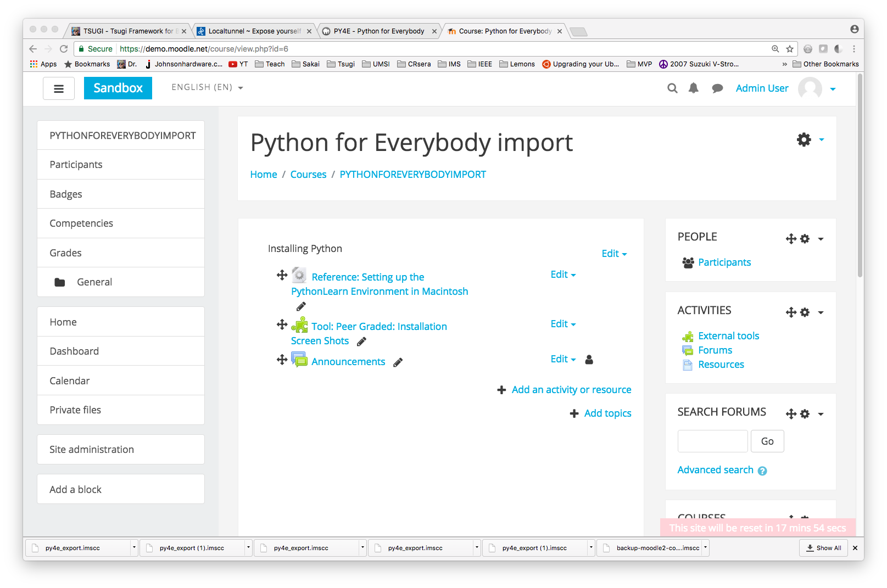
Task: Open messages speech bubble icon
Action: (x=717, y=88)
